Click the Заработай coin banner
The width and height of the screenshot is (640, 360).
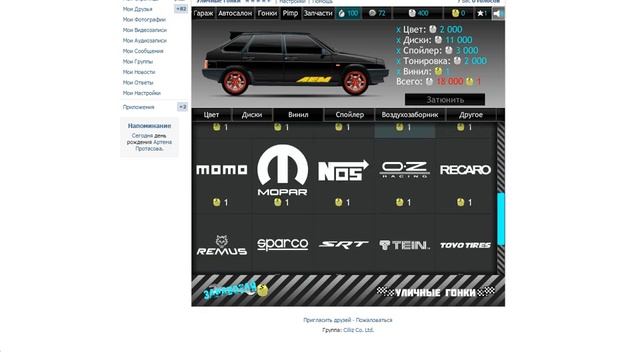tap(236, 290)
